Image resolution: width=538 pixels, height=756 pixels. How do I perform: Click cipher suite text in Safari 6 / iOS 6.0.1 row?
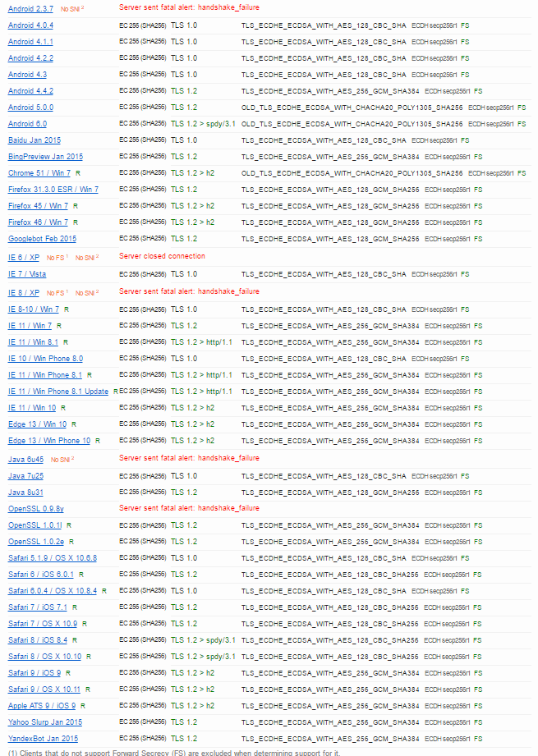(x=329, y=575)
